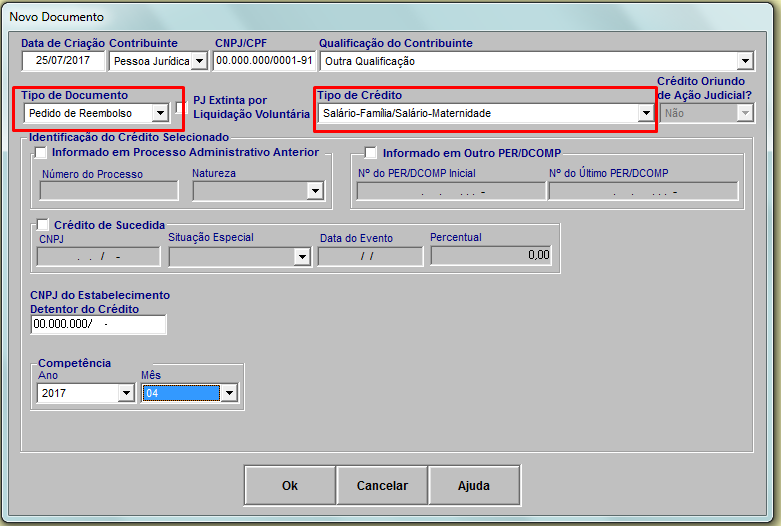The width and height of the screenshot is (781, 526).
Task: Check Informado em Outro PER/DCOMP
Action: pyautogui.click(x=370, y=152)
